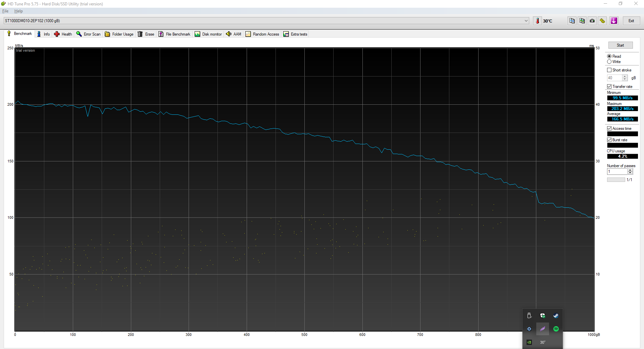Click the purple feather tray icon

pyautogui.click(x=543, y=329)
